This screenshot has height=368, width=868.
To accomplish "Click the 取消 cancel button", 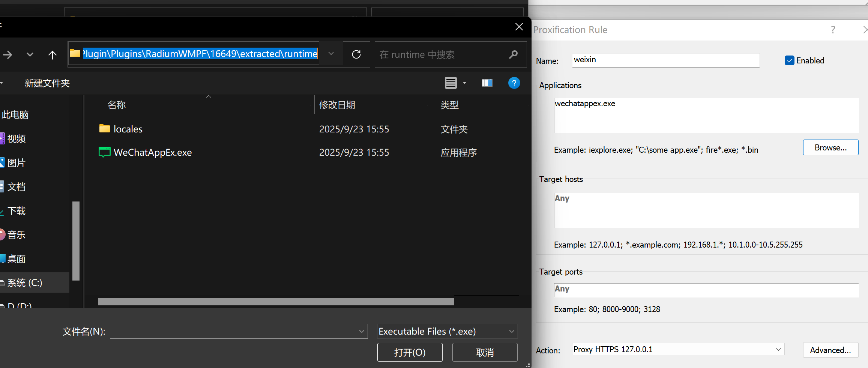I will click(x=485, y=353).
